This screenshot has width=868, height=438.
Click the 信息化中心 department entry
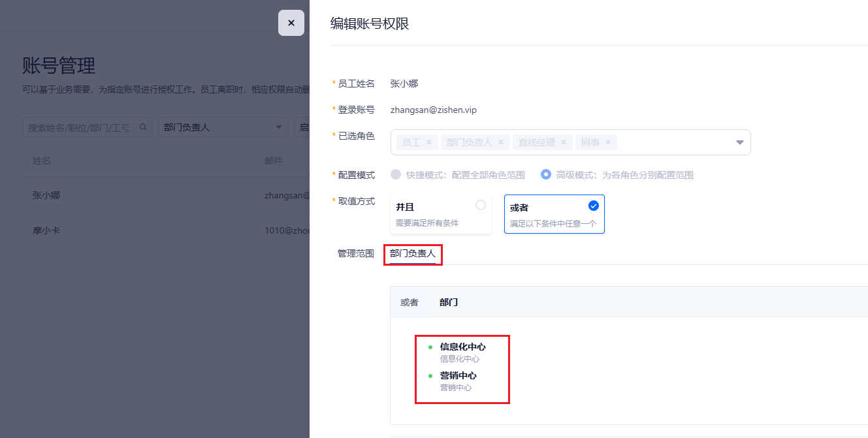pos(462,347)
